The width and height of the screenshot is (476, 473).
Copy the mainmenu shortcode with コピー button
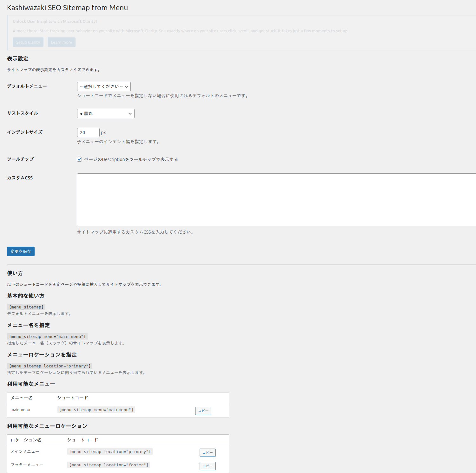[203, 411]
